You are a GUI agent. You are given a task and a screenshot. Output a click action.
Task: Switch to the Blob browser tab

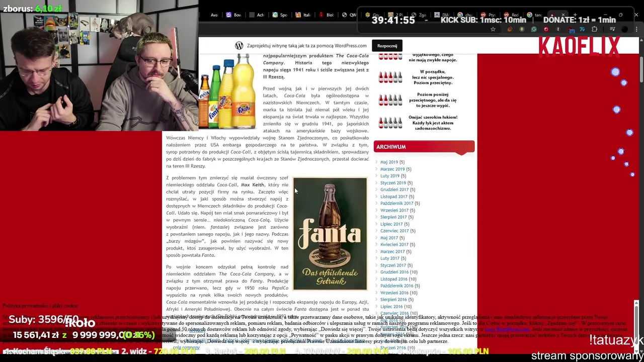327,15
